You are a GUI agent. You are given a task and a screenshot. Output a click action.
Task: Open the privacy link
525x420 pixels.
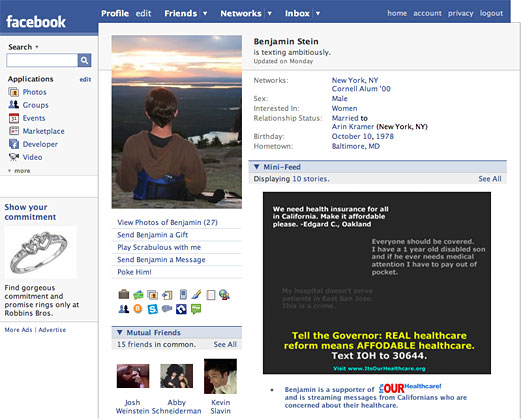[460, 13]
